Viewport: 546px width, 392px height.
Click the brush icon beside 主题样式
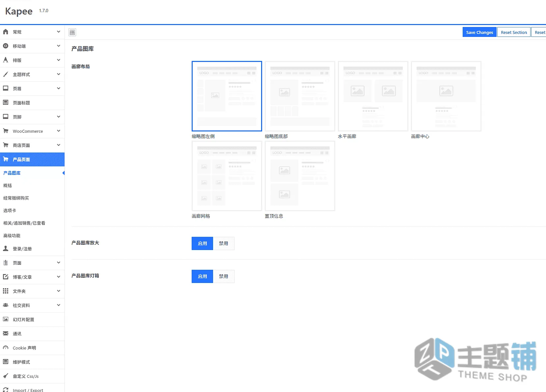(6, 74)
